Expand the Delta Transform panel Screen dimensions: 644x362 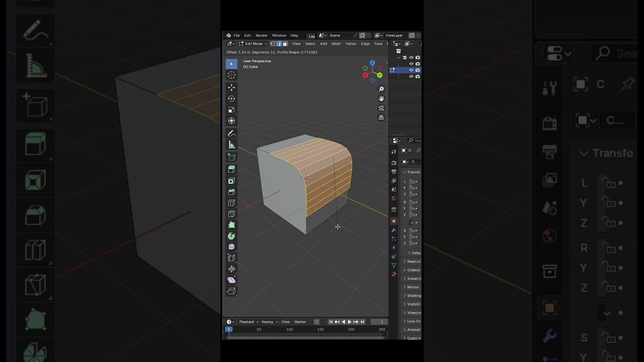[414, 253]
